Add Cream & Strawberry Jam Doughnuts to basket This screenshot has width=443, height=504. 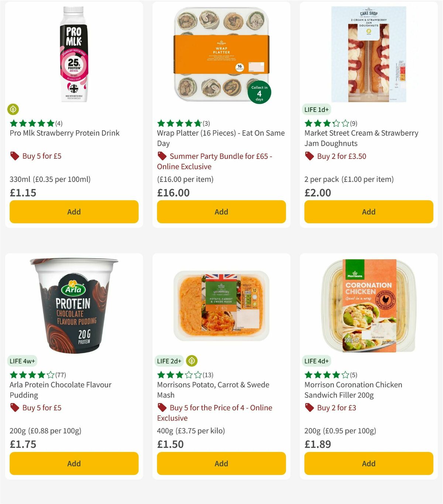368,211
